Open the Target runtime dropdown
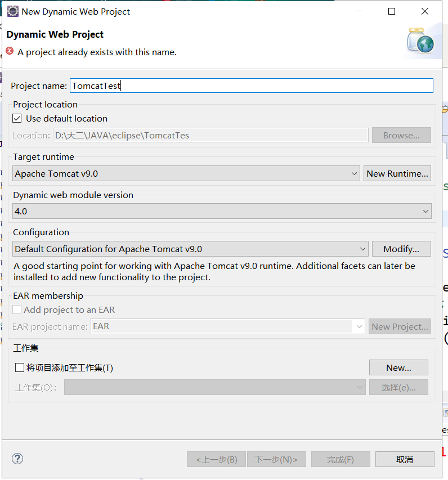Viewport: 448px width, 480px height. coord(186,173)
